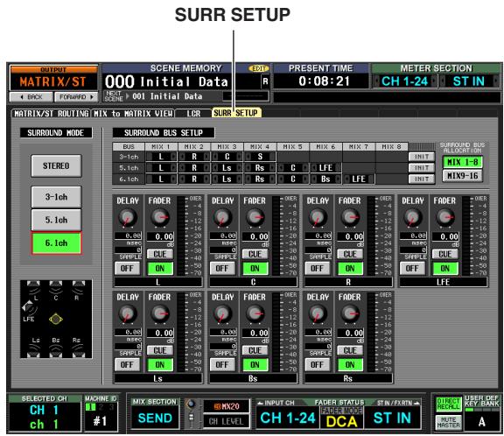Click right arrow of 5.1ch MIX 5 C cell

pos(305,168)
